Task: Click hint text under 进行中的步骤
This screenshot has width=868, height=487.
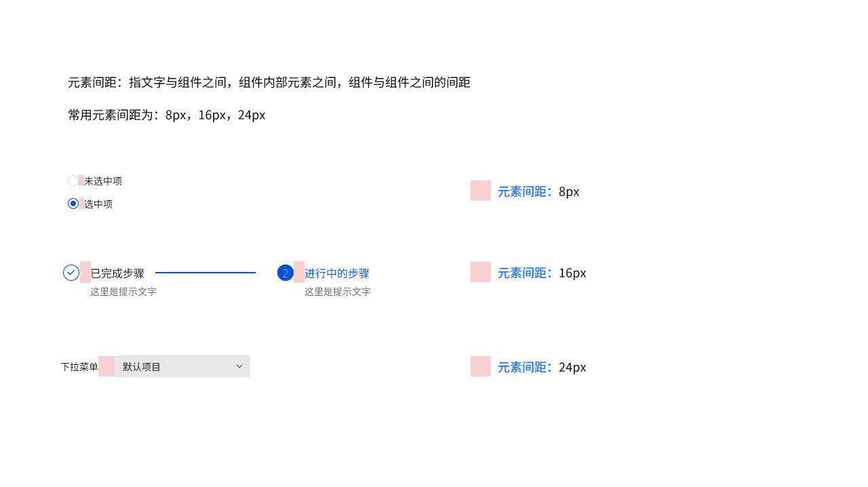Action: [x=338, y=292]
